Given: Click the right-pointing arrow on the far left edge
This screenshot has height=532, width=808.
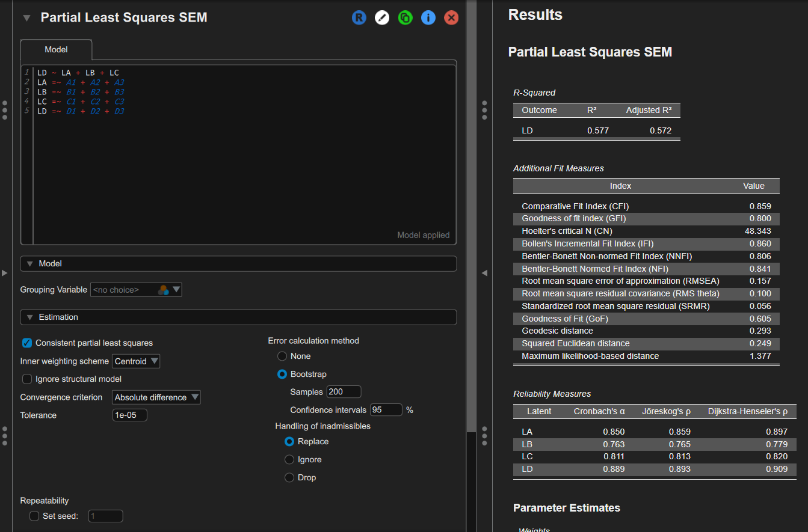Looking at the screenshot, I should (x=5, y=273).
